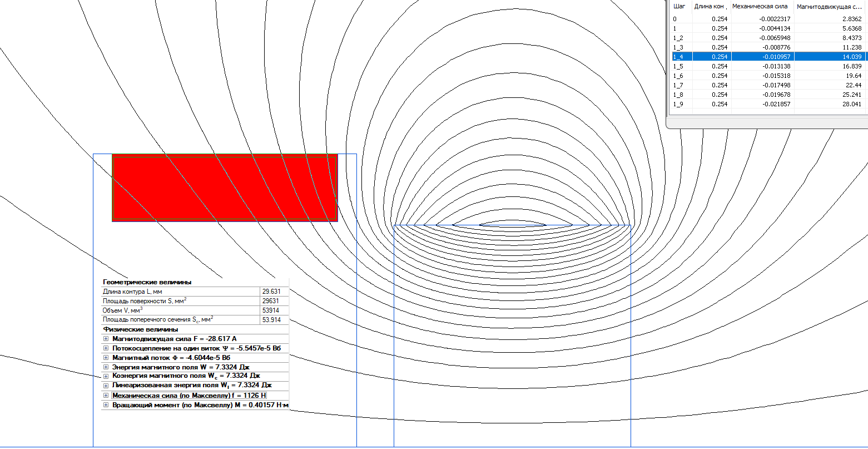Expand the 'Магнитный поток Ф' row
The height and width of the screenshot is (449, 868).
[106, 357]
